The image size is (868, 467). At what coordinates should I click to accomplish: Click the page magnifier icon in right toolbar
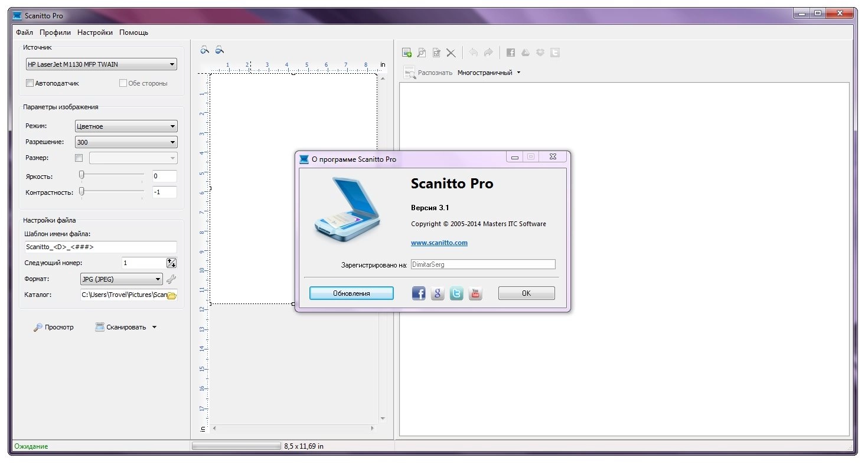coord(422,53)
